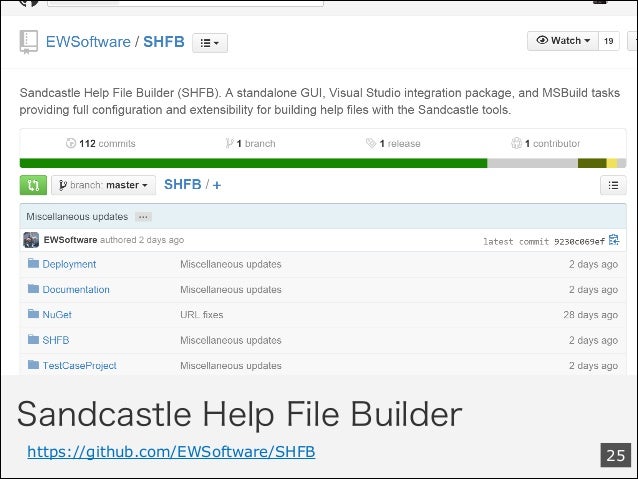This screenshot has width=638, height=479.
Task: Open Deployment row Miscellaneous updates commit
Action: pyautogui.click(x=231, y=264)
